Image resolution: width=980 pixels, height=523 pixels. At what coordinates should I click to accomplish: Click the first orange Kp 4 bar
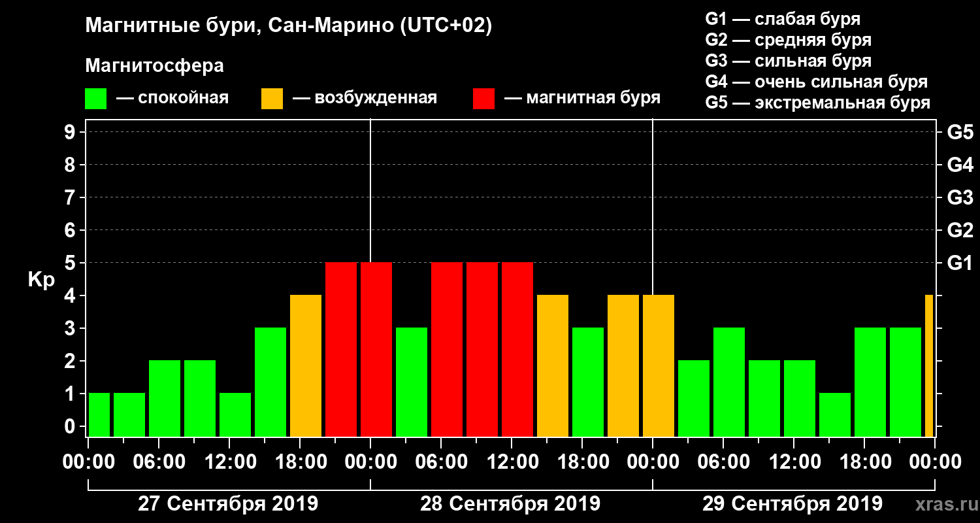pos(306,366)
